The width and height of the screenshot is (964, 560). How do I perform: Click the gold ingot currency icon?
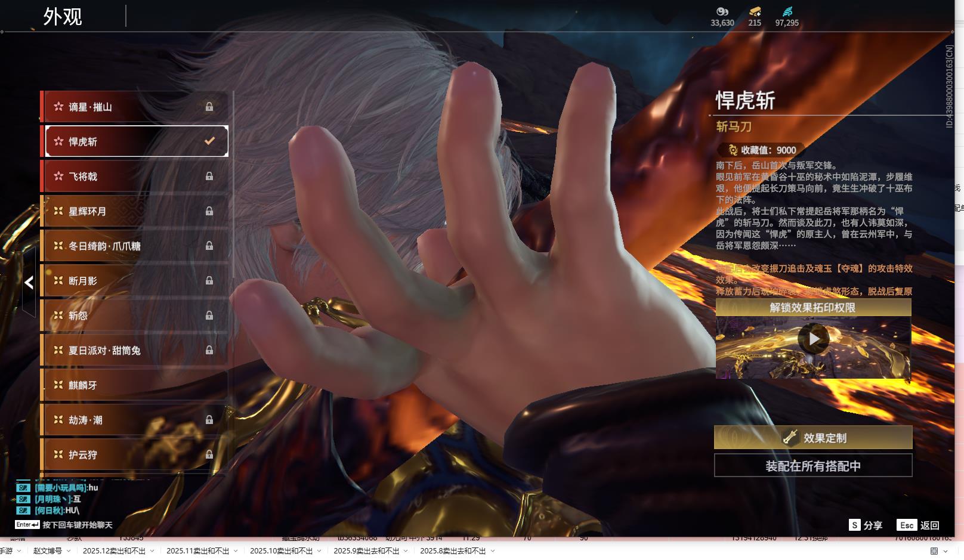click(755, 11)
